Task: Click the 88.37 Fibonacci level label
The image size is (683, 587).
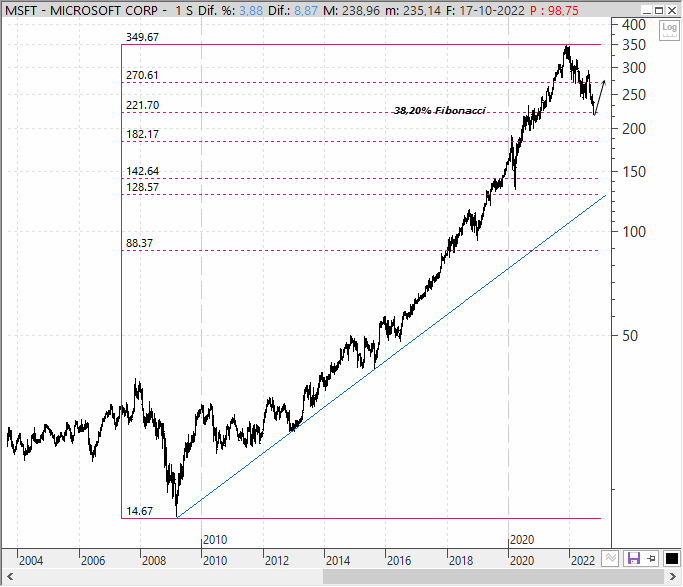Action: 139,243
